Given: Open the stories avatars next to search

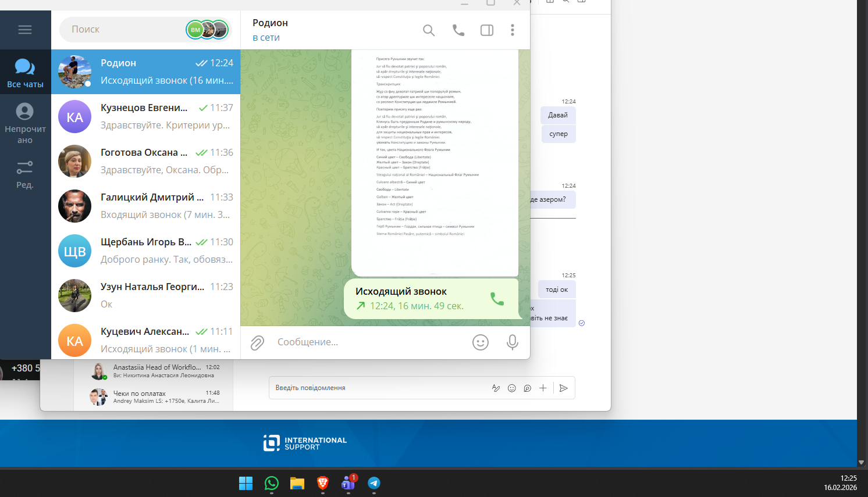Looking at the screenshot, I should [x=207, y=30].
